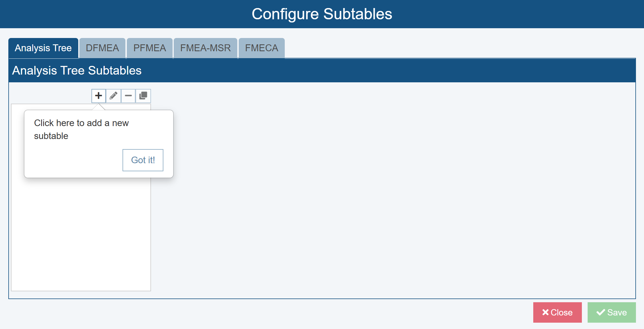The width and height of the screenshot is (644, 329).
Task: Click the pencil edit subtable icon
Action: pos(113,96)
